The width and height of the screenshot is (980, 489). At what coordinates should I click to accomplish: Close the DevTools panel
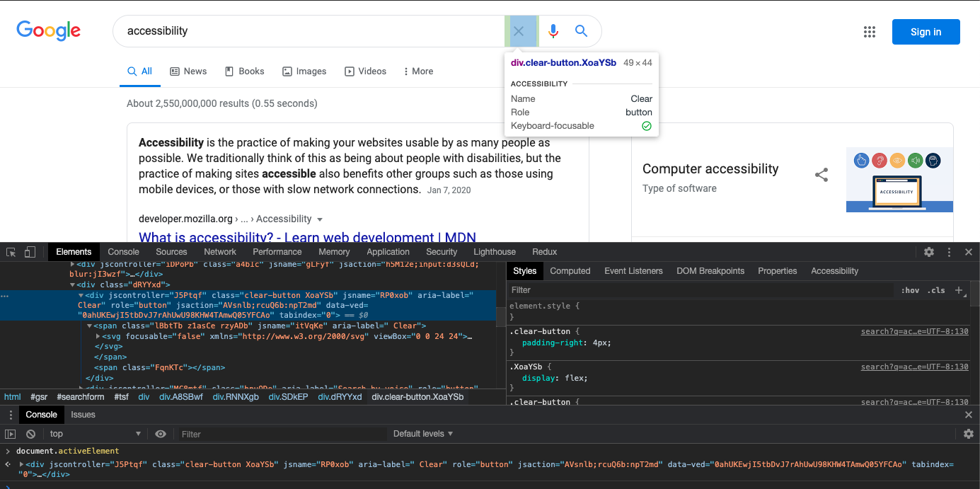[x=969, y=252]
